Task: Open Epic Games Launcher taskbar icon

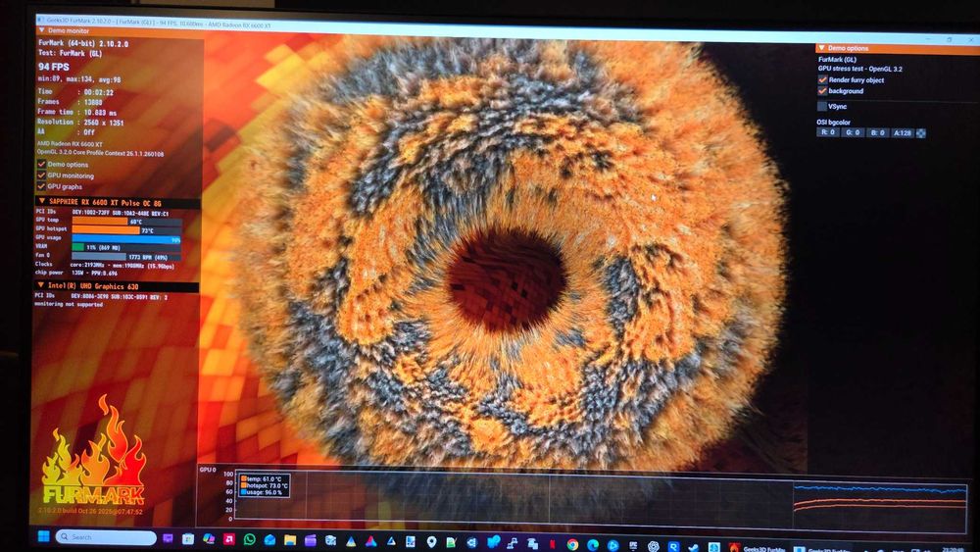Action: (633, 545)
